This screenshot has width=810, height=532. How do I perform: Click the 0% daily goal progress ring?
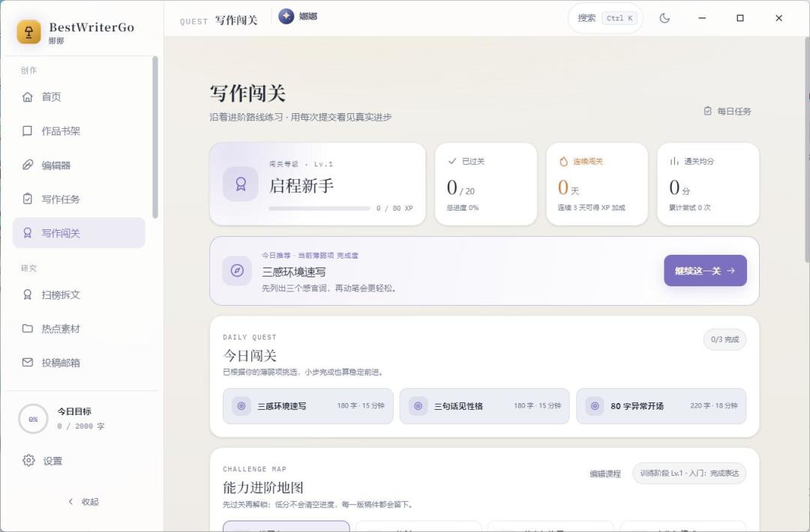(33, 419)
